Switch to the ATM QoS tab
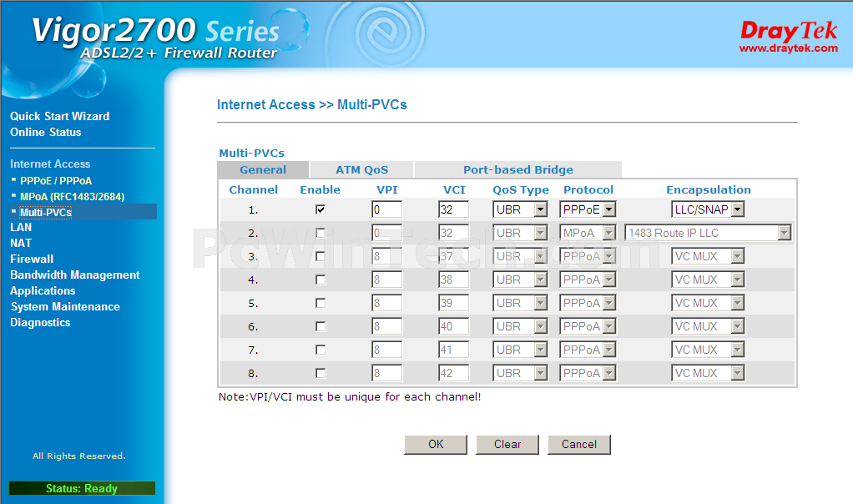Screen dimensions: 853x504 pos(361,169)
